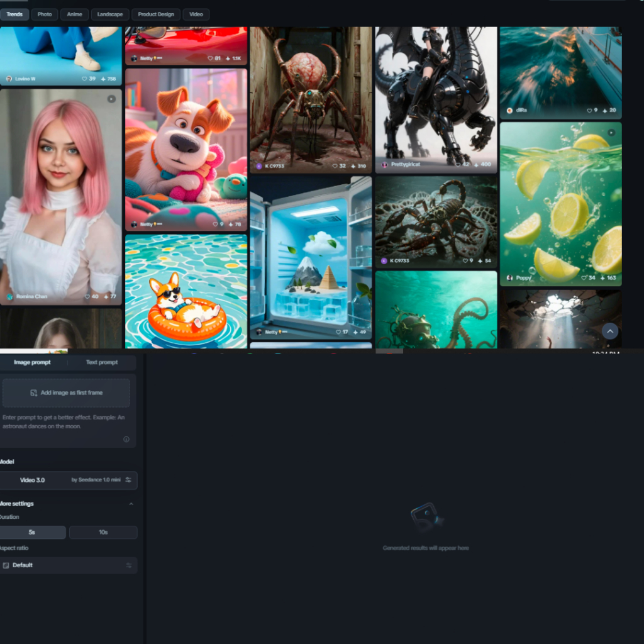This screenshot has height=644, width=644.
Task: Switch to the Photo category tab
Action: pos(45,14)
